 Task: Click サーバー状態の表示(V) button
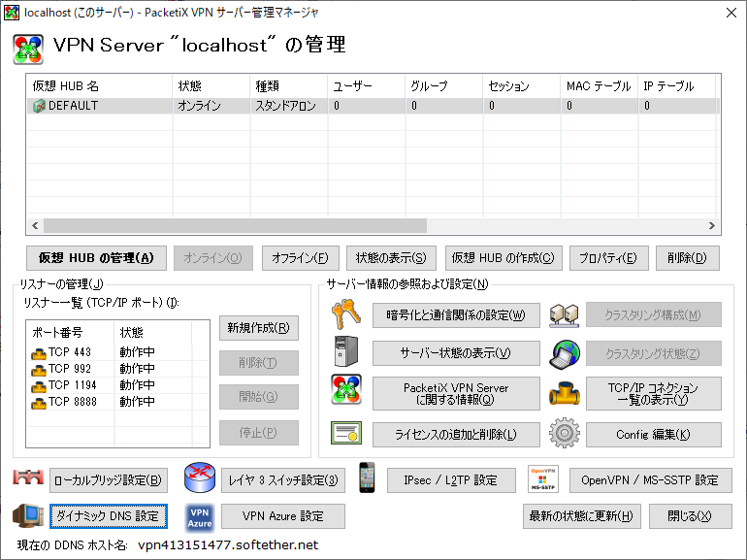[456, 352]
